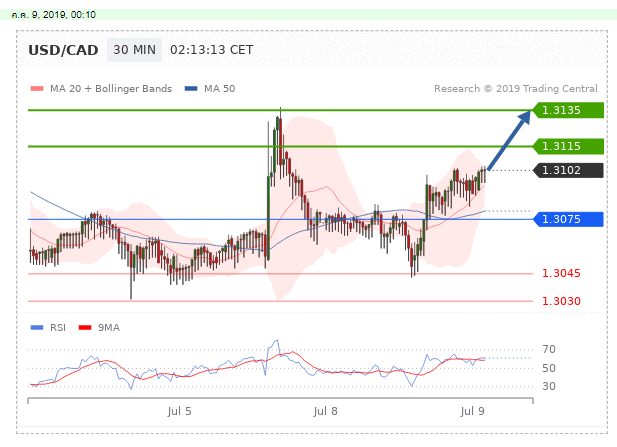The width and height of the screenshot is (617, 447).
Task: Click the Jul 8 date axis label
Action: [x=326, y=412]
